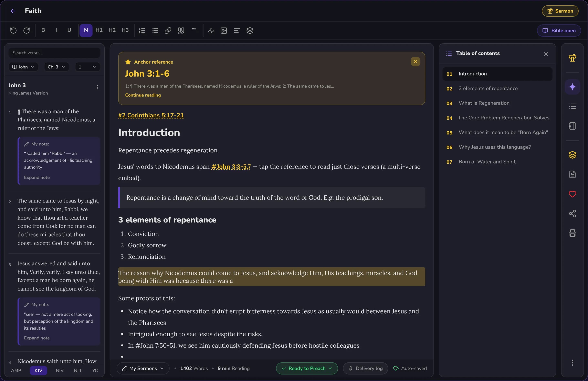The height and width of the screenshot is (381, 588).
Task: Insert a link with chain icon
Action: [168, 30]
